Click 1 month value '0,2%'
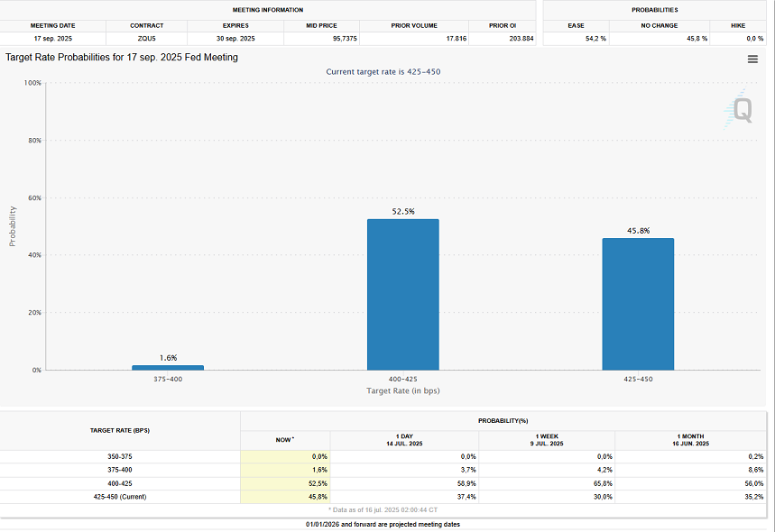This screenshot has height=532, width=775. [x=756, y=457]
